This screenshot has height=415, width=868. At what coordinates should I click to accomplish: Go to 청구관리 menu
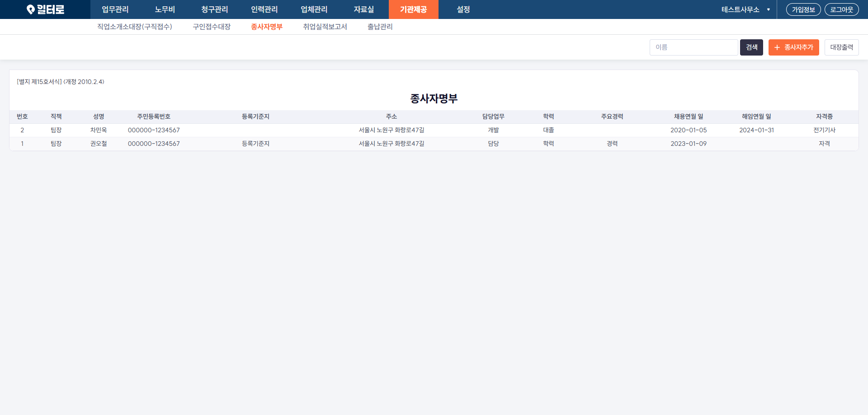pos(214,9)
